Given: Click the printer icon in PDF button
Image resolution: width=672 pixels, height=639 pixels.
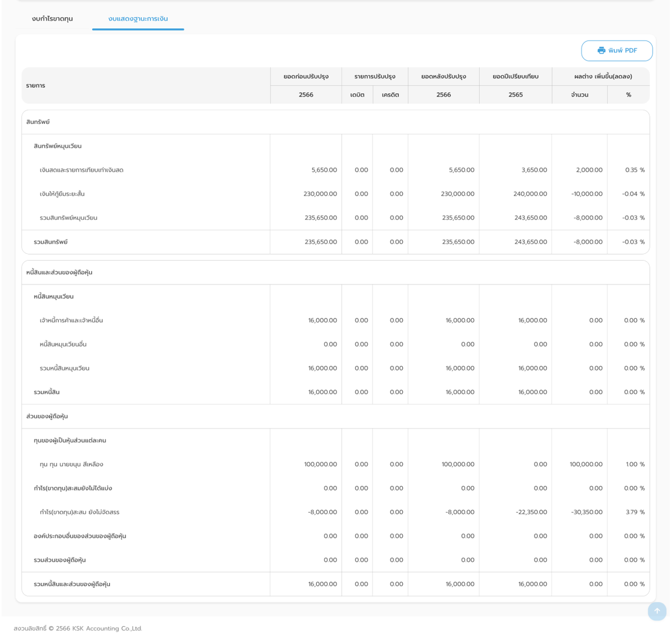Looking at the screenshot, I should coord(601,51).
